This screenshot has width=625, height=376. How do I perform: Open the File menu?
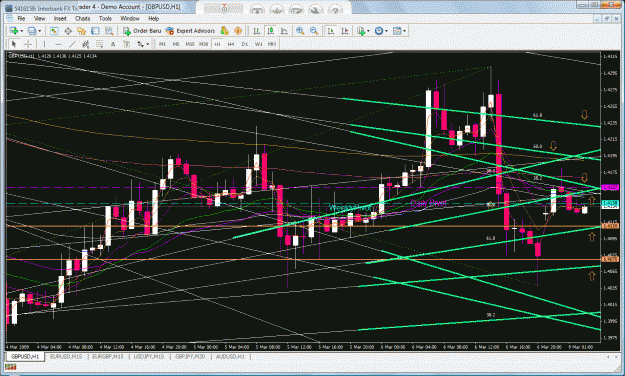[21, 18]
